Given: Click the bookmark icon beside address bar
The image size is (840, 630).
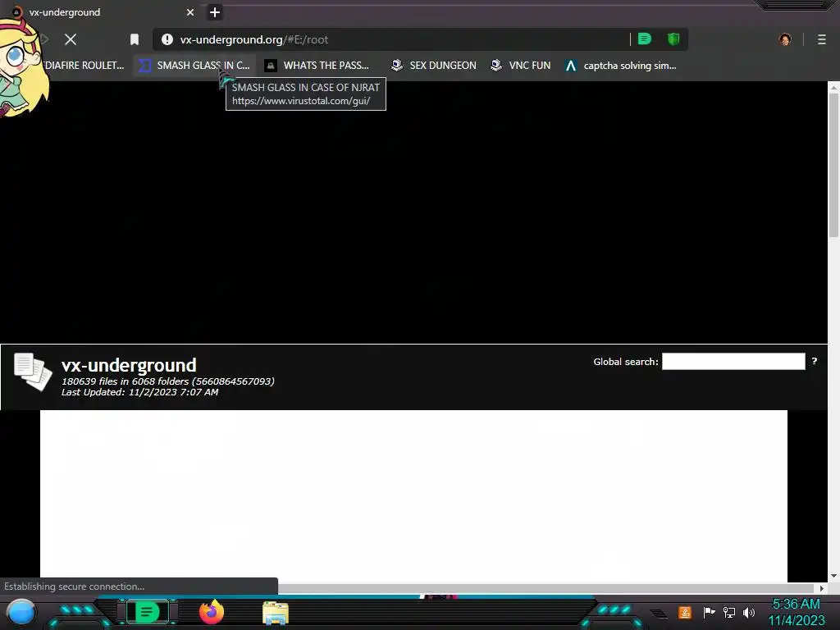Looking at the screenshot, I should tap(135, 39).
